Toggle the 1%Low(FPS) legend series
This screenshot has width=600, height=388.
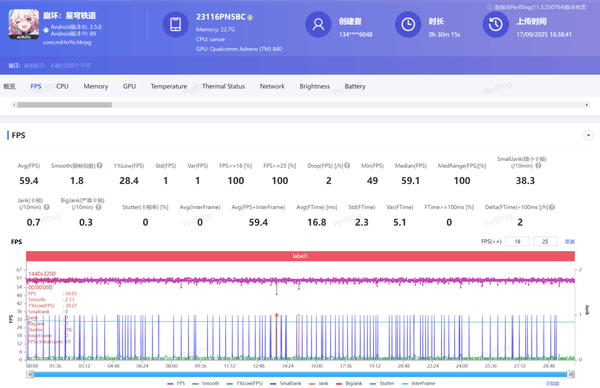tap(245, 383)
